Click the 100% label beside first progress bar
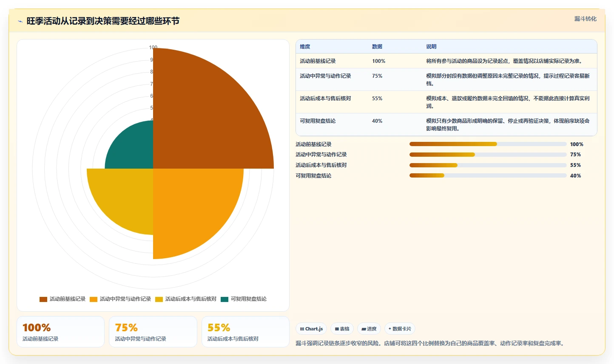The height and width of the screenshot is (364, 614). (577, 144)
